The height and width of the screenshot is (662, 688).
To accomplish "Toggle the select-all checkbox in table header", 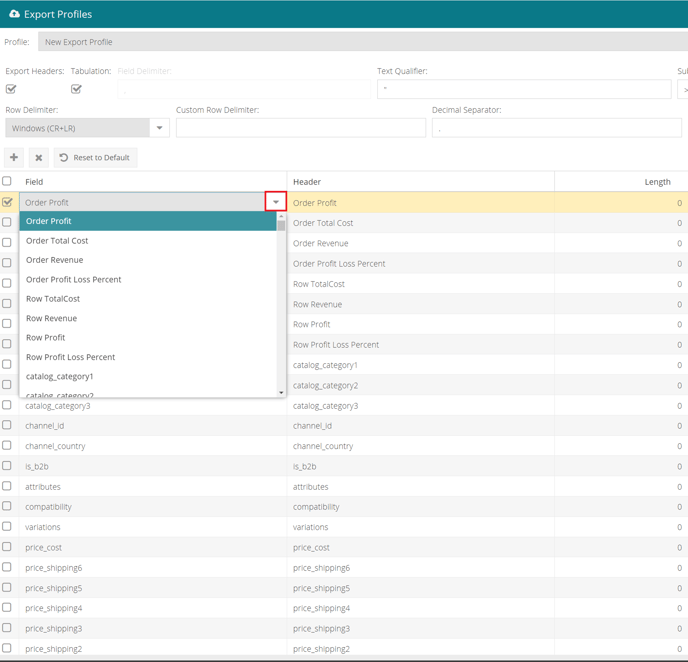I will (7, 181).
